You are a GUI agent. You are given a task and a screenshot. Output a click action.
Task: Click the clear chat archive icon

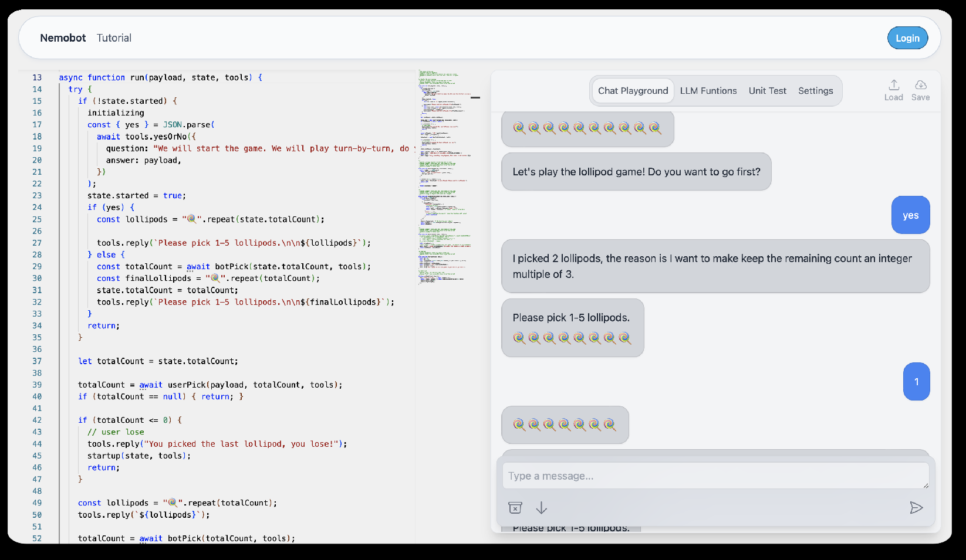(515, 508)
